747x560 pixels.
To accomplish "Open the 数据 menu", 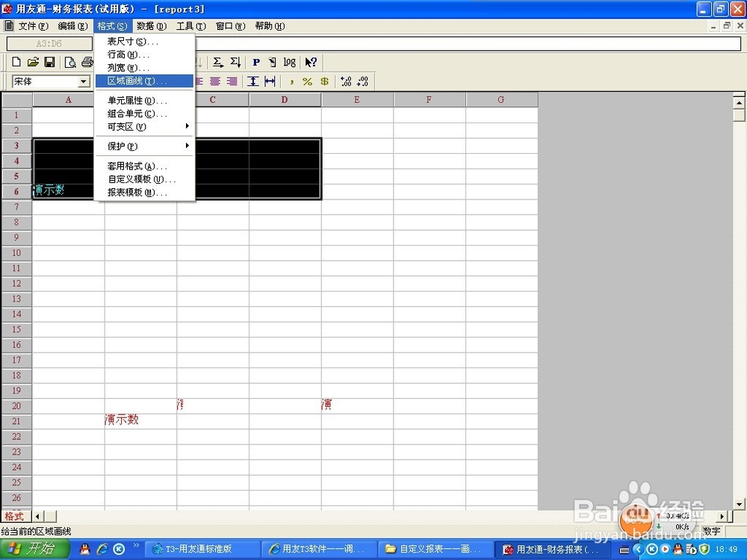I will pos(151,25).
